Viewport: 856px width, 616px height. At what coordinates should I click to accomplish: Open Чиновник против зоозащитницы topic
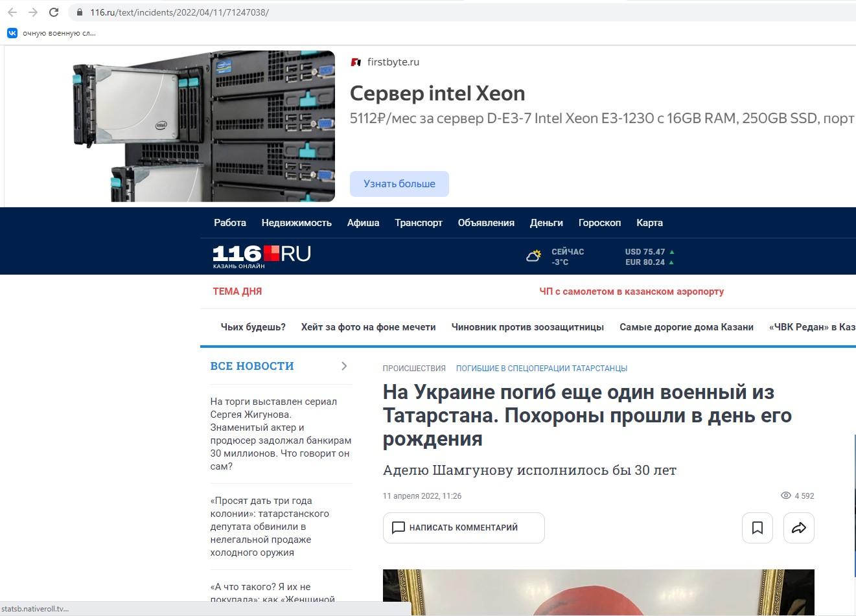point(527,327)
